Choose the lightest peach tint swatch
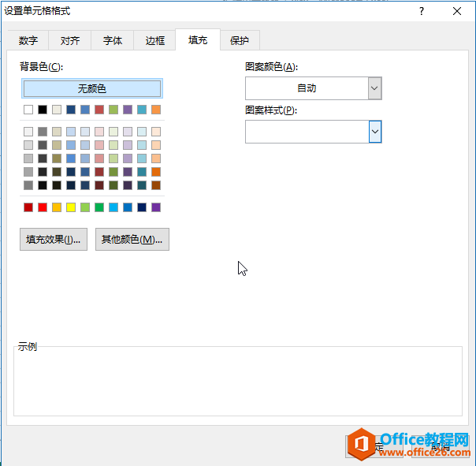This screenshot has height=466, width=476. [x=156, y=132]
